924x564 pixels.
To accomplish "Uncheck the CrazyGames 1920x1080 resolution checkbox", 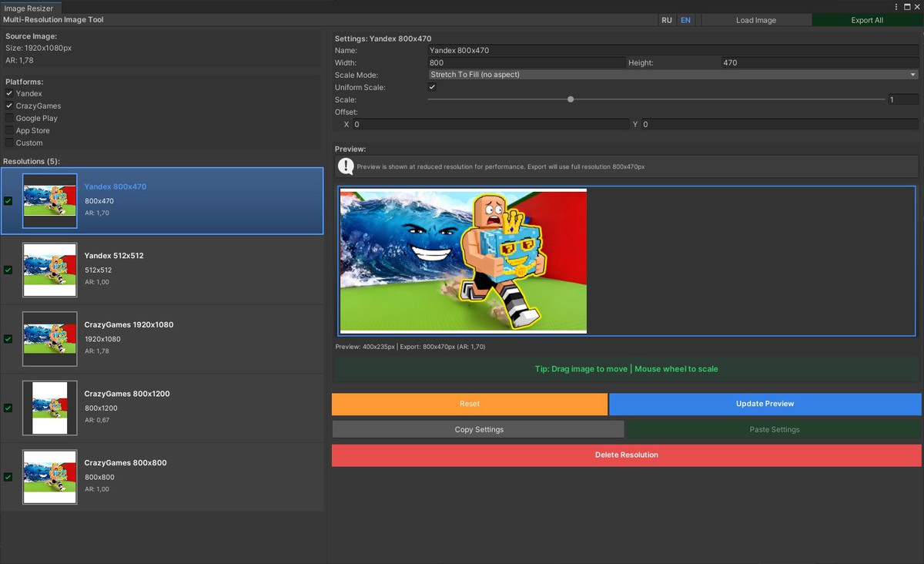I will [8, 339].
